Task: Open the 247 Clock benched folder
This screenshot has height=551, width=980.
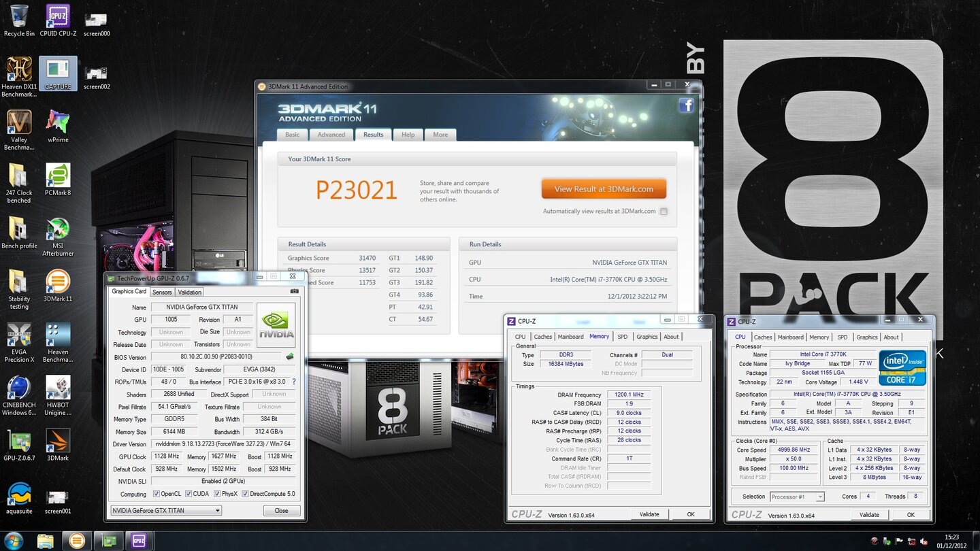Action: pyautogui.click(x=19, y=184)
